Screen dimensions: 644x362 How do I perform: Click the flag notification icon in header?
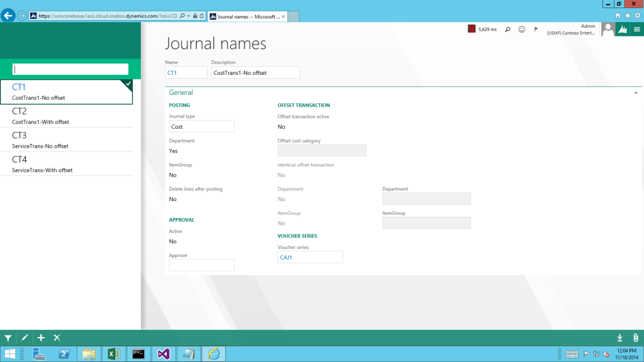536,29
